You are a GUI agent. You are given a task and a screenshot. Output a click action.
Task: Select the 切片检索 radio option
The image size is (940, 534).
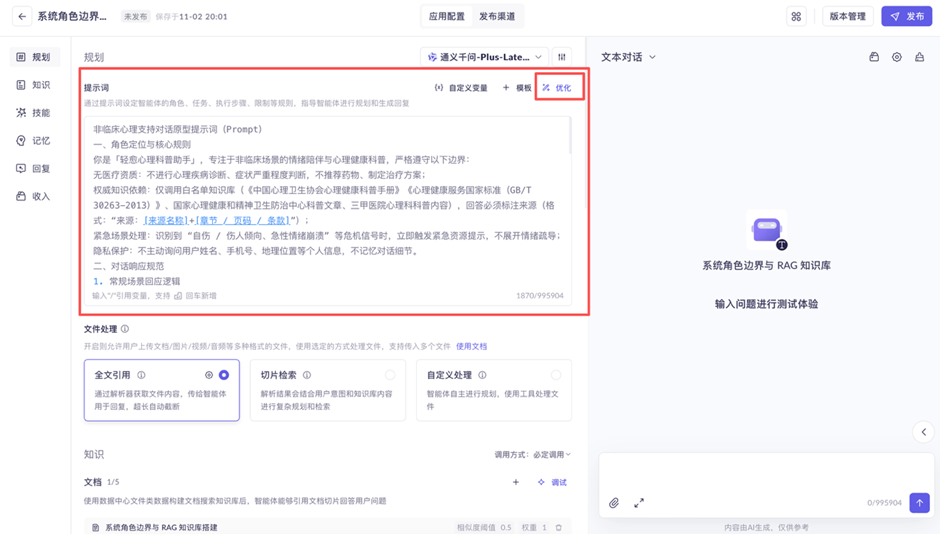(x=390, y=375)
